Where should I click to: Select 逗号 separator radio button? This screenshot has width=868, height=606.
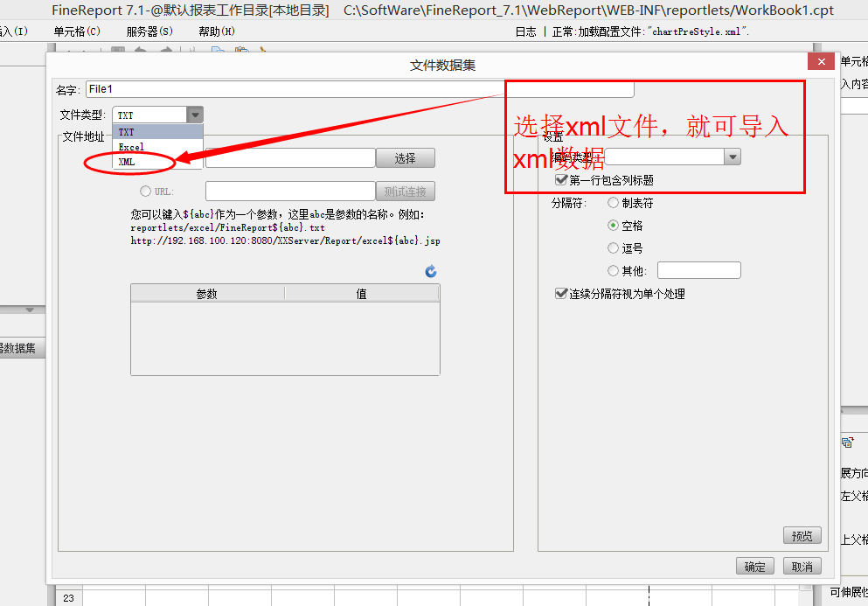point(613,248)
